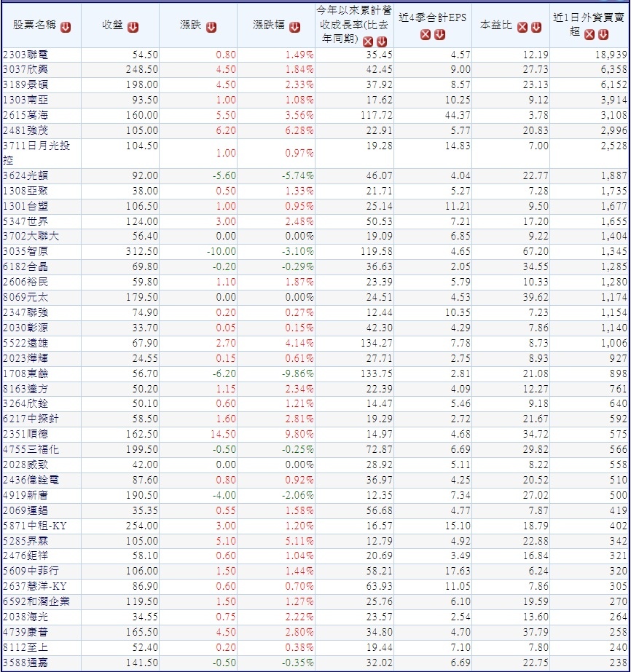
Task: Select stock 4739康普
Action: coord(26,632)
